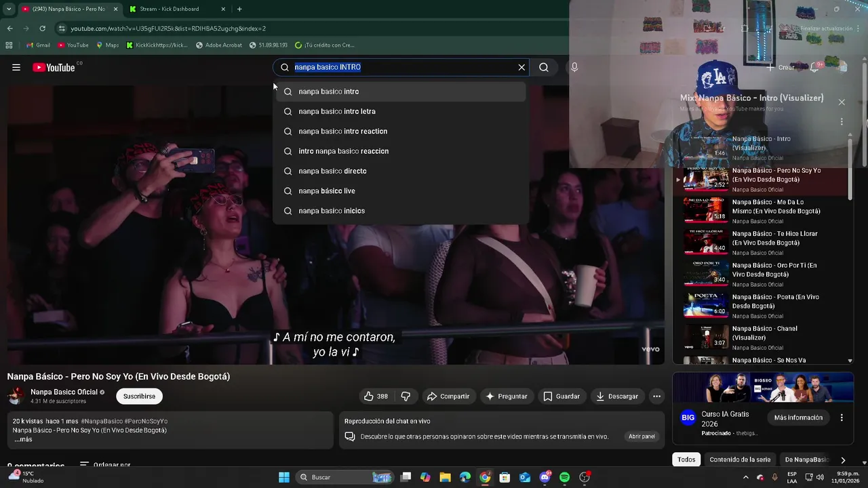Open the browser tab search dropdown
The width and height of the screenshot is (868, 488).
[x=8, y=9]
